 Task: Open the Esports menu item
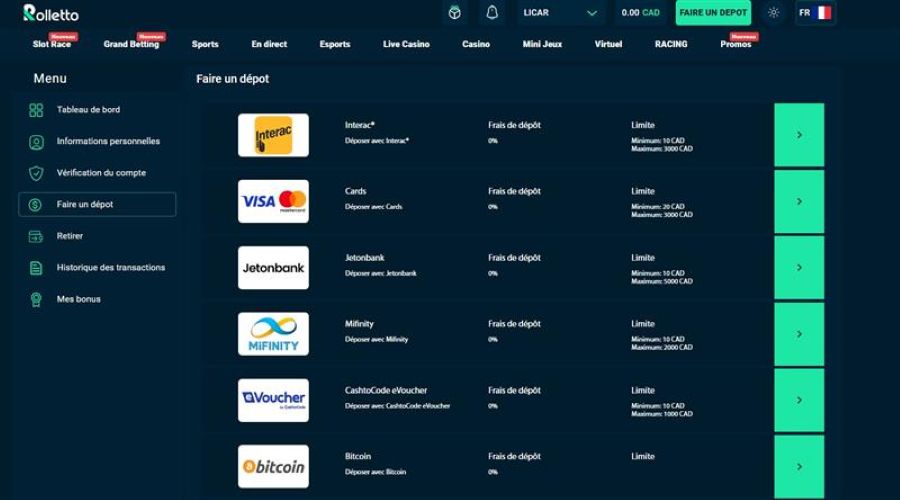coord(335,44)
